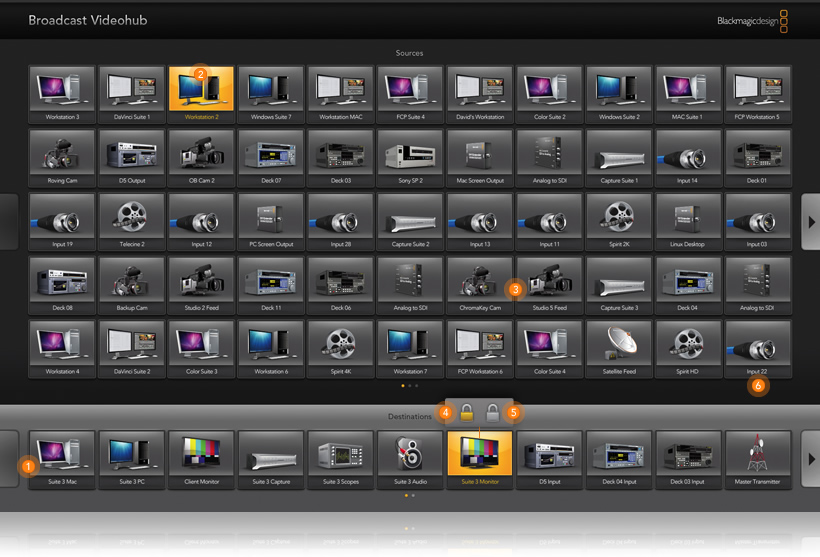Select Deck 03 Input destination
820x557 pixels.
coord(689,460)
